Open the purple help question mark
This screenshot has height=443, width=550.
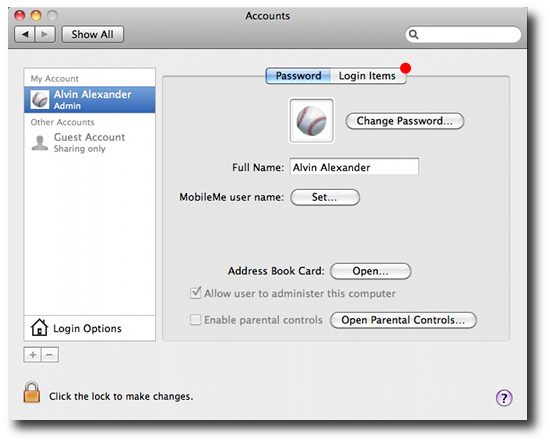504,398
